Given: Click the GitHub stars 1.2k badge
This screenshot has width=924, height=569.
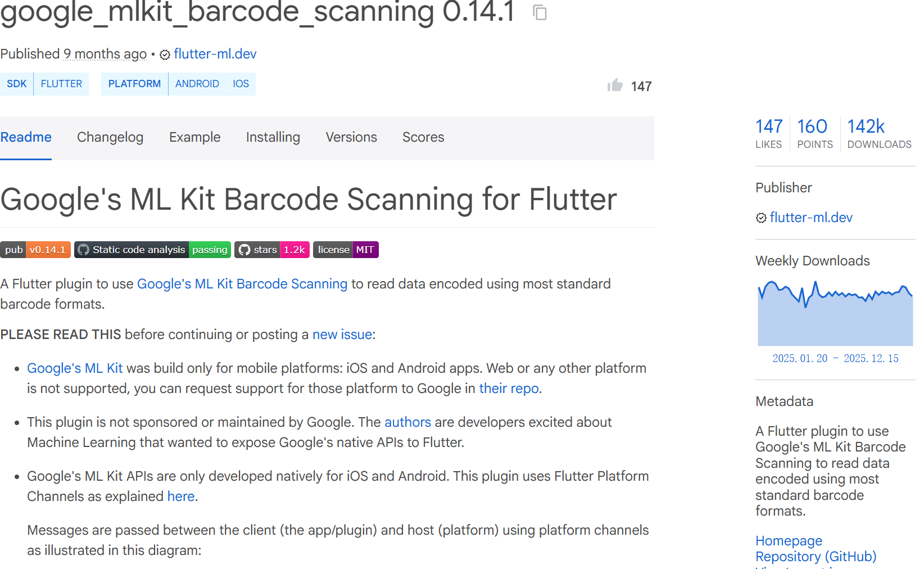Looking at the screenshot, I should [272, 250].
